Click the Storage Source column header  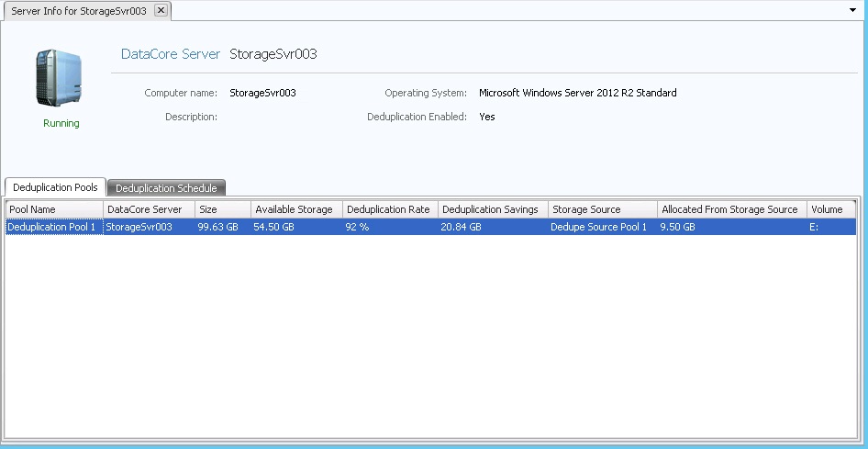pyautogui.click(x=601, y=209)
